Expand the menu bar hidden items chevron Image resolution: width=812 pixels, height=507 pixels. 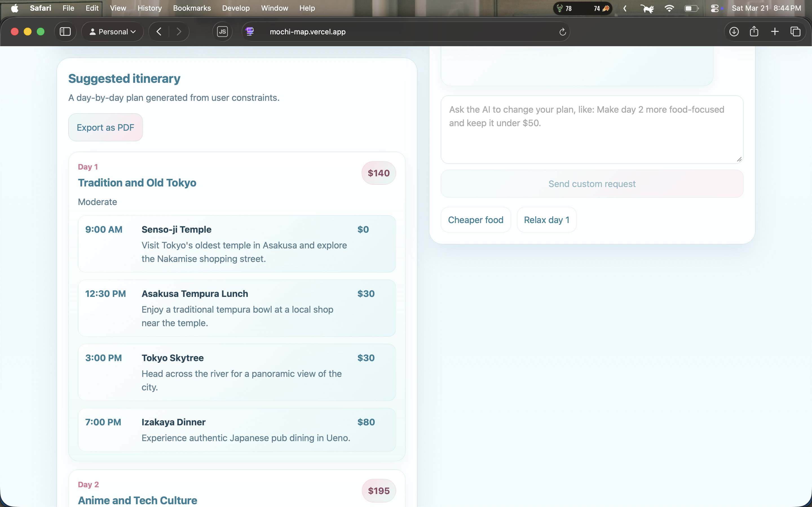(625, 8)
